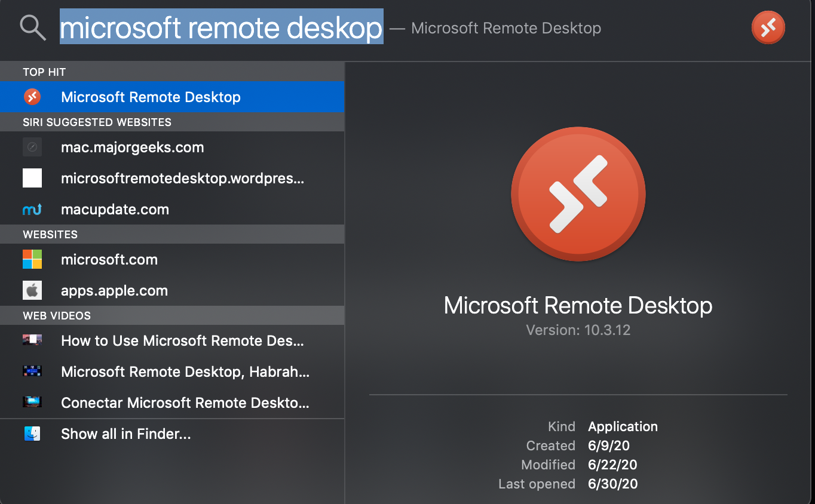Click the Created label in preview details
The image size is (815, 504).
click(551, 445)
